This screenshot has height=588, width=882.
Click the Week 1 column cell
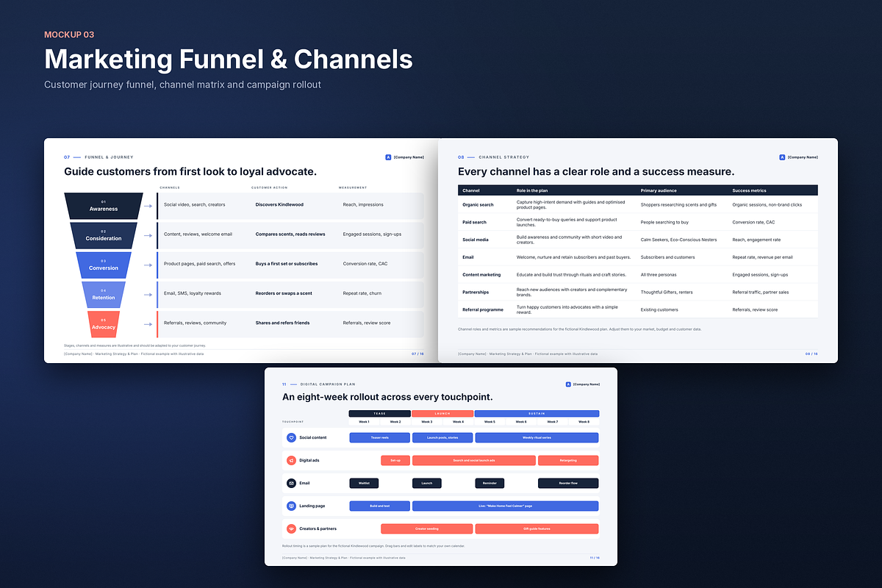tap(365, 422)
